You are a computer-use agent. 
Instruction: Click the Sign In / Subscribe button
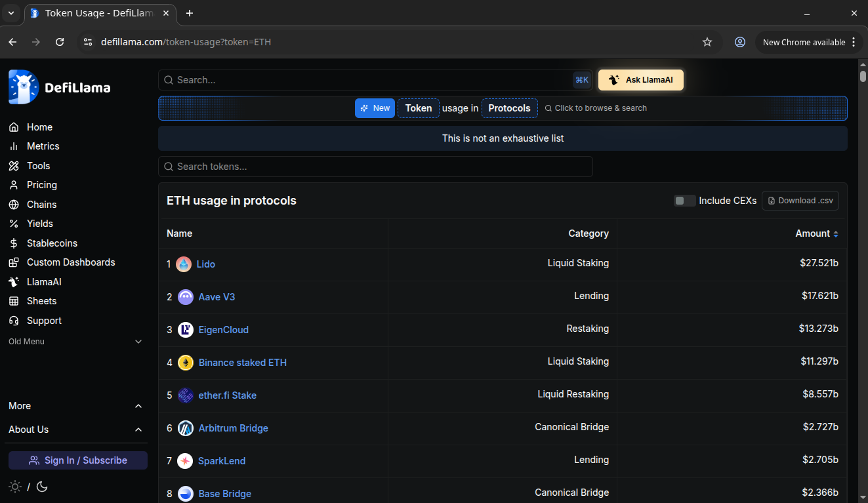coord(78,460)
